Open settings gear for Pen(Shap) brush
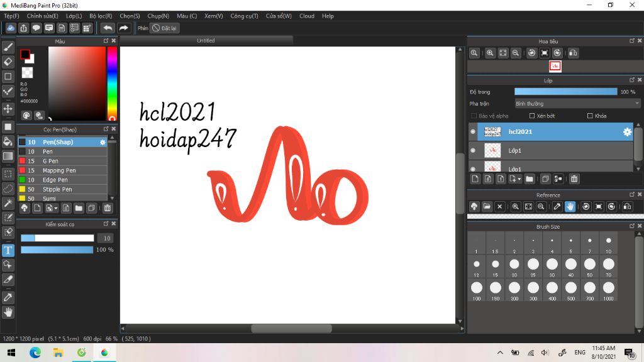 click(x=103, y=142)
